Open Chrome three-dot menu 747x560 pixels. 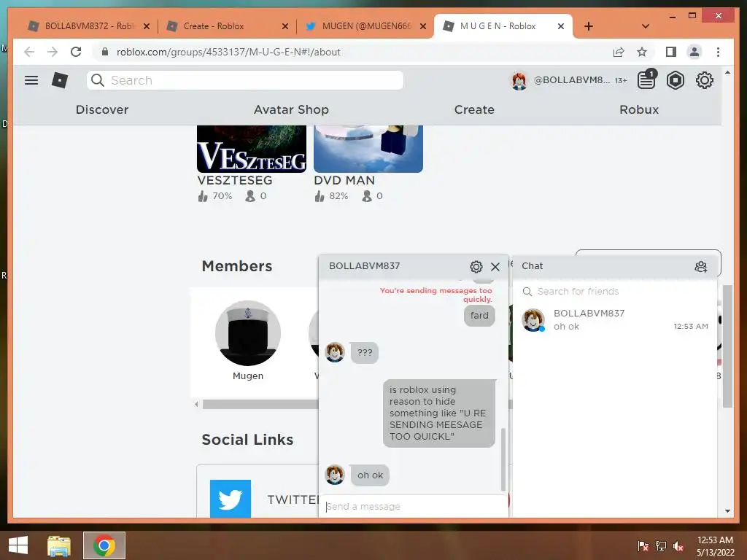[x=718, y=52]
